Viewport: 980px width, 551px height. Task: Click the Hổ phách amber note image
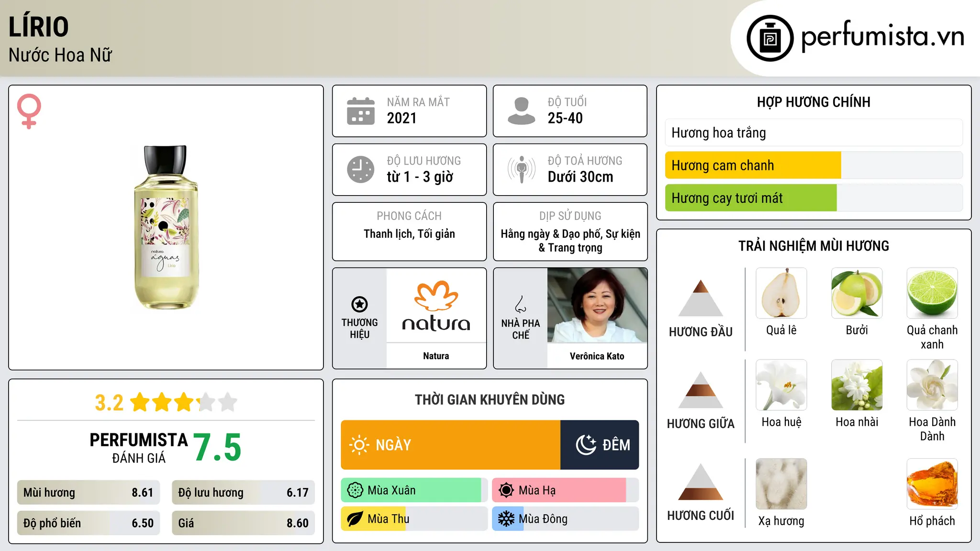tap(932, 484)
